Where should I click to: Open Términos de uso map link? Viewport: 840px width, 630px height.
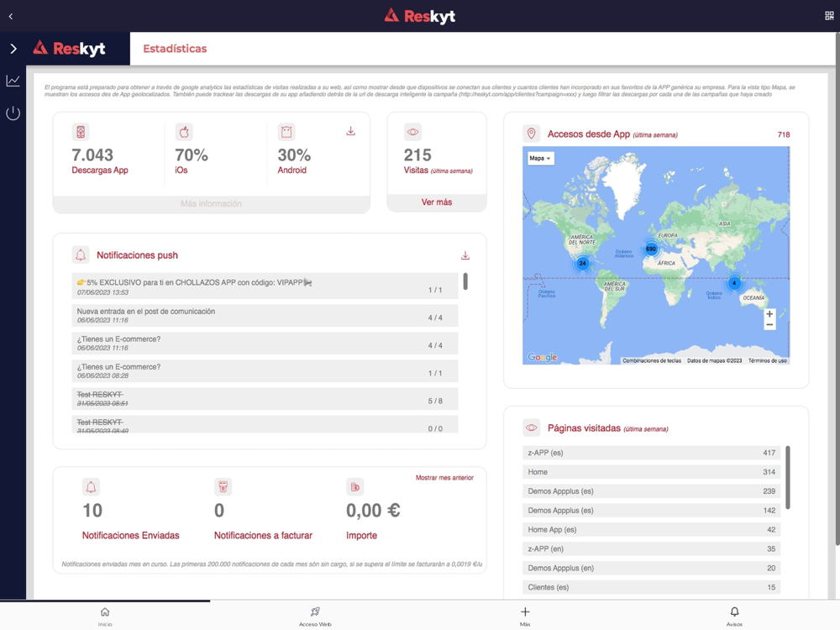point(767,361)
